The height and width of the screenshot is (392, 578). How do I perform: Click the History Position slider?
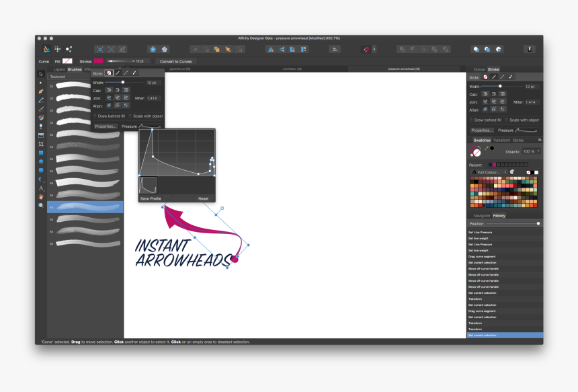(513, 224)
